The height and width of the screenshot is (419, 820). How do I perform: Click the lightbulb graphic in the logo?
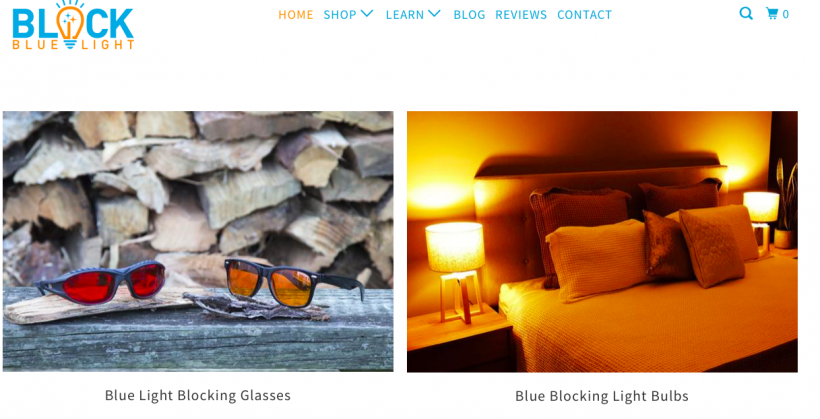point(70,25)
